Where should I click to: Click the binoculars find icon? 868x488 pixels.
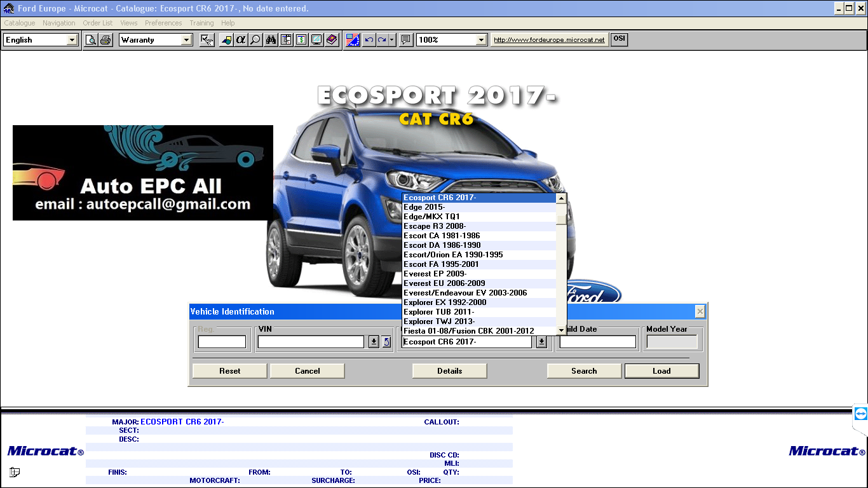(271, 39)
